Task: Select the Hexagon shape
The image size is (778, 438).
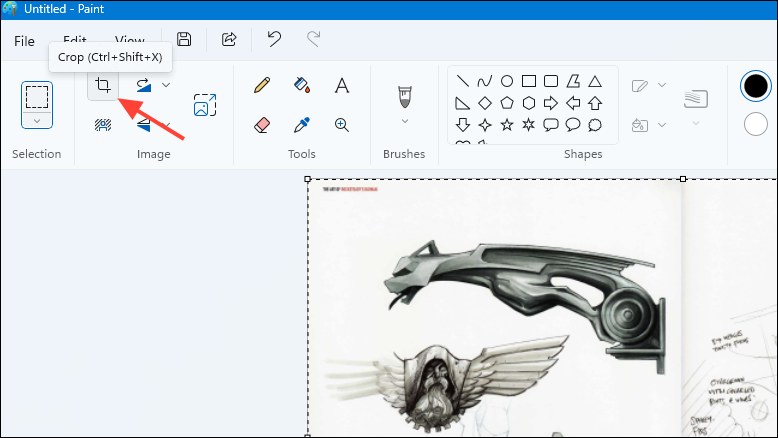Action: coord(529,103)
